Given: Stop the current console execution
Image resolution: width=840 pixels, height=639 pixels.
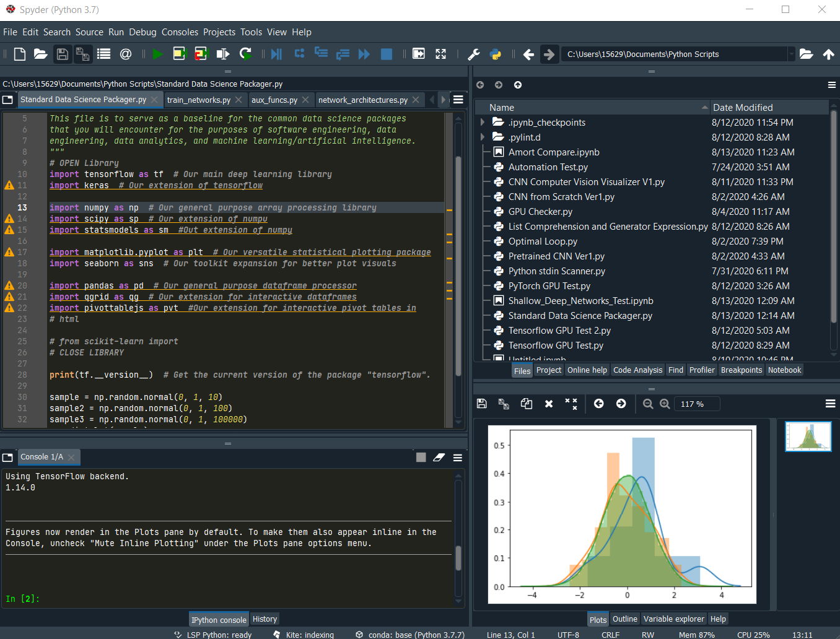Looking at the screenshot, I should 386,54.
